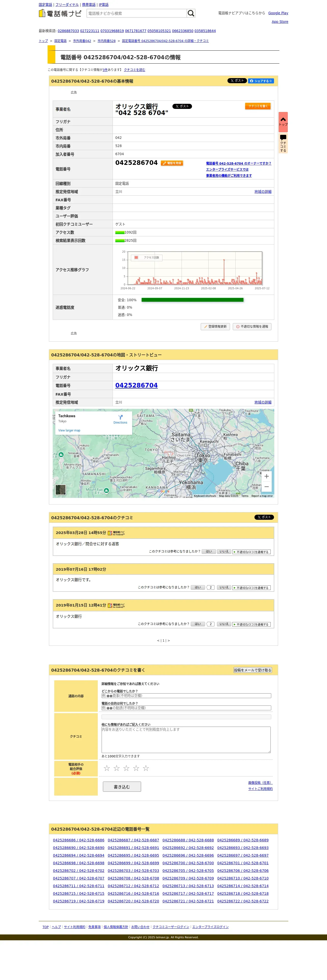Click the クチコミを読む link
The width and height of the screenshot is (327, 980).
click(x=134, y=70)
